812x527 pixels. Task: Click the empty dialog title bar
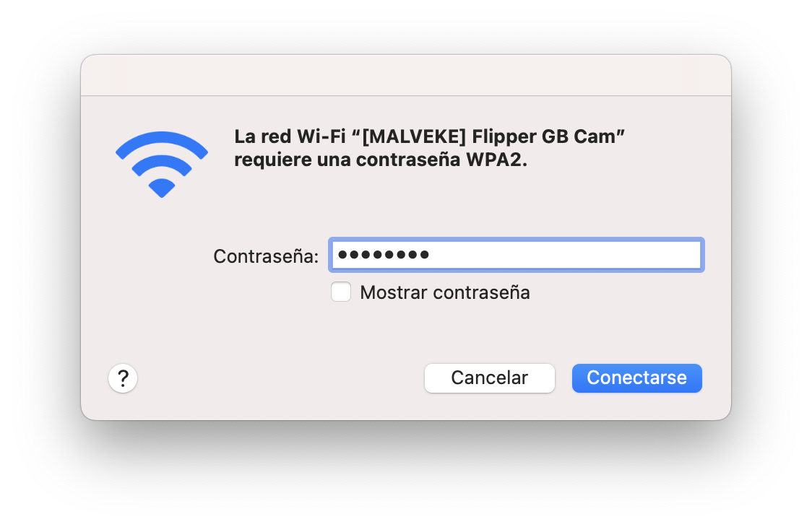pos(406,75)
